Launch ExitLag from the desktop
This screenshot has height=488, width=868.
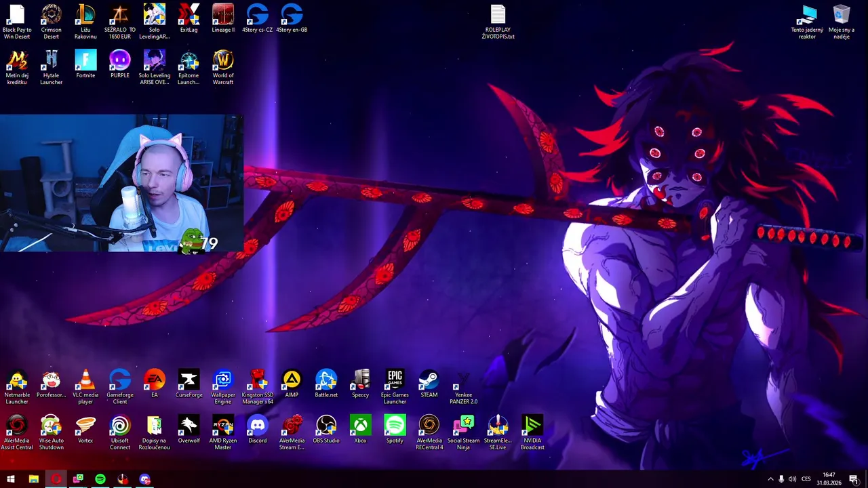tap(189, 18)
